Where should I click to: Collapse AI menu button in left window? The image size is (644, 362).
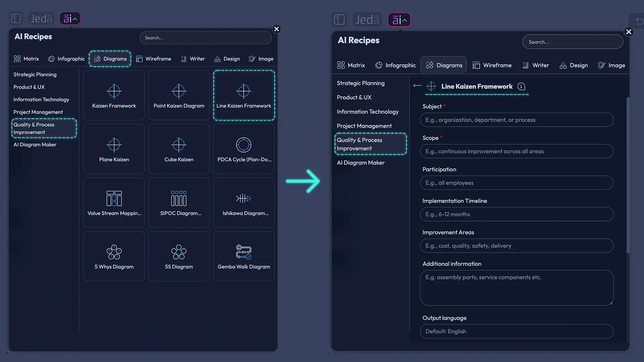coord(70,18)
